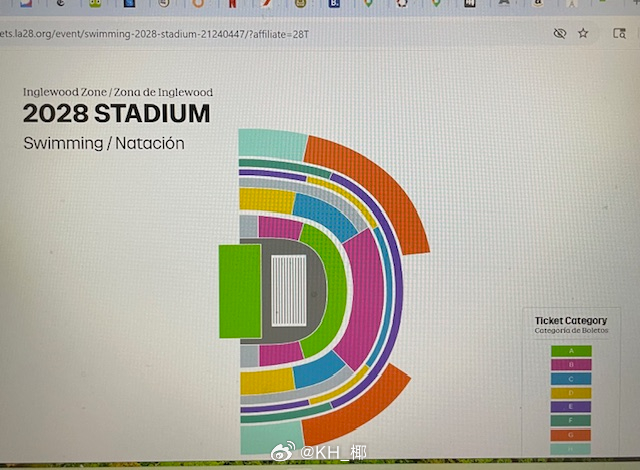Image resolution: width=640 pixels, height=470 pixels.
Task: Click the Inglewood Zone / Zona de Inglewood text
Action: click(118, 92)
